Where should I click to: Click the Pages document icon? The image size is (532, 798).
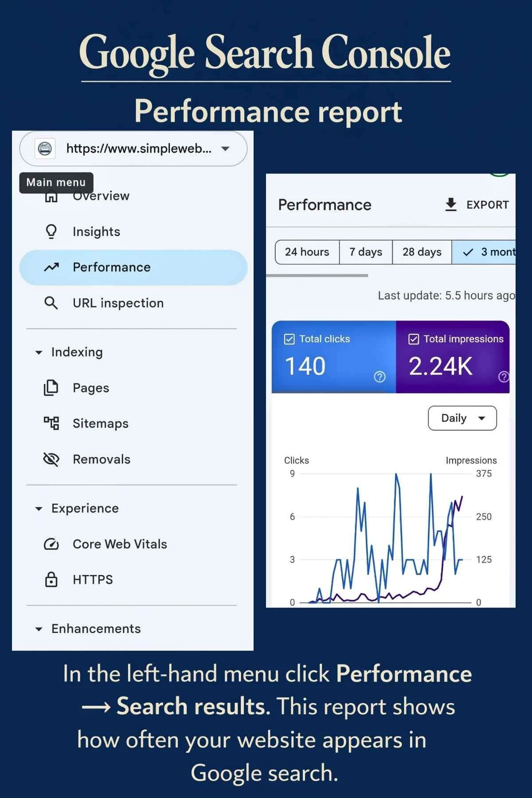point(51,387)
